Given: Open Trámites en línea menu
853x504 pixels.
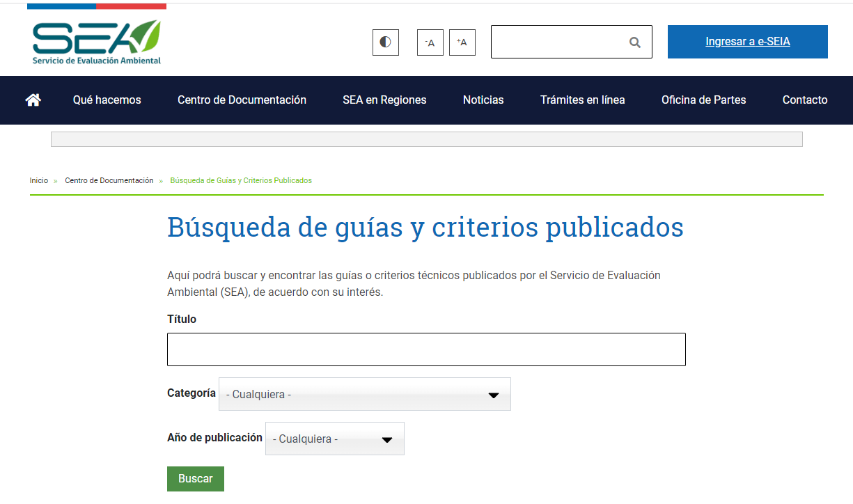Looking at the screenshot, I should pos(582,100).
